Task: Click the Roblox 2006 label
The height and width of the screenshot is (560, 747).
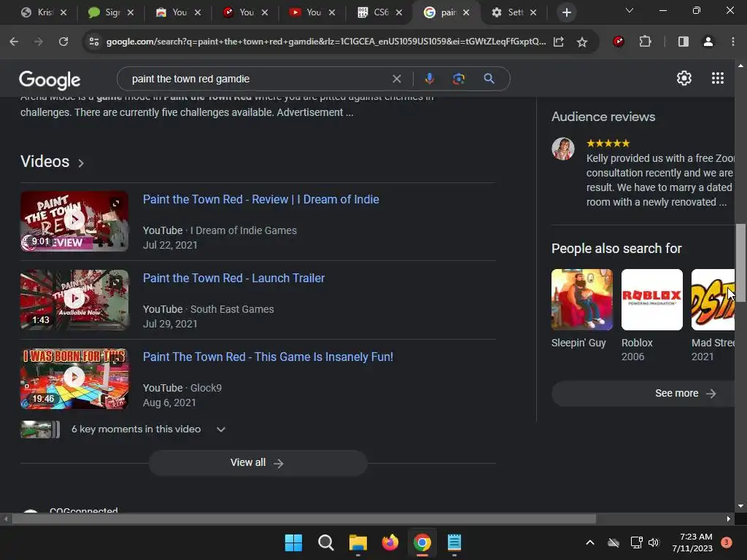Action: pyautogui.click(x=637, y=349)
